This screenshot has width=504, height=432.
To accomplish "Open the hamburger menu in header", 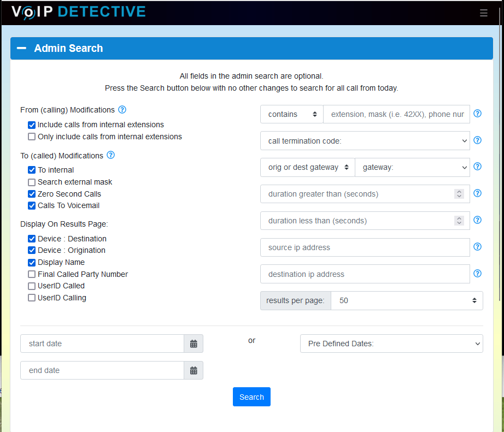I will point(483,13).
